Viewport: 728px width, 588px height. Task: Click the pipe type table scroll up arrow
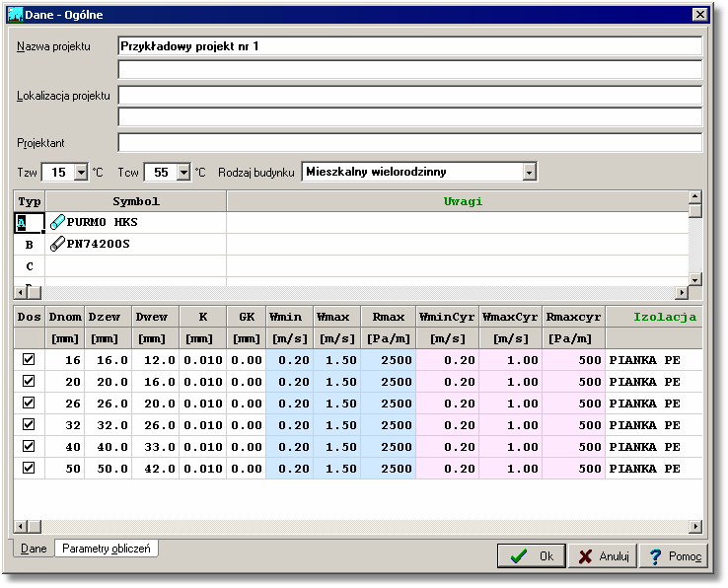click(x=695, y=196)
